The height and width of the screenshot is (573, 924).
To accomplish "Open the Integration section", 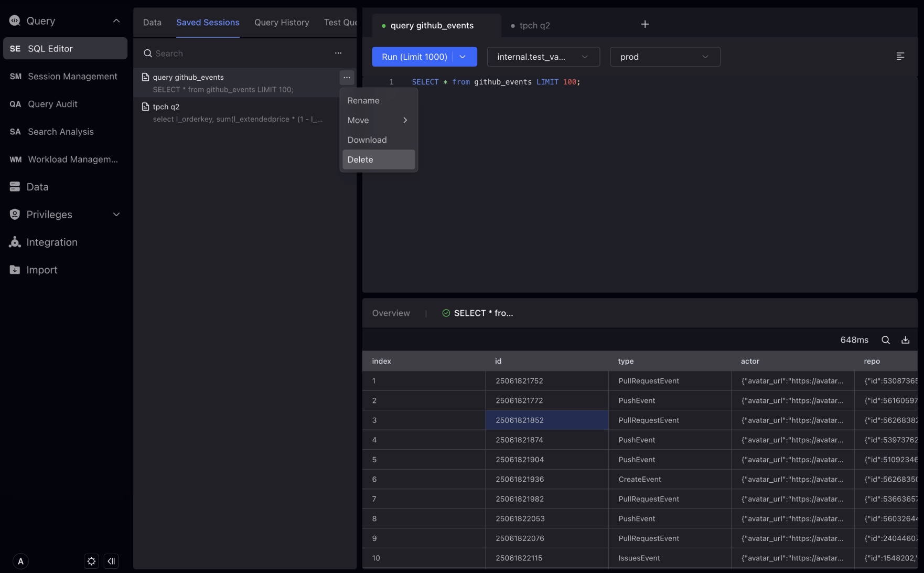I will click(x=52, y=242).
